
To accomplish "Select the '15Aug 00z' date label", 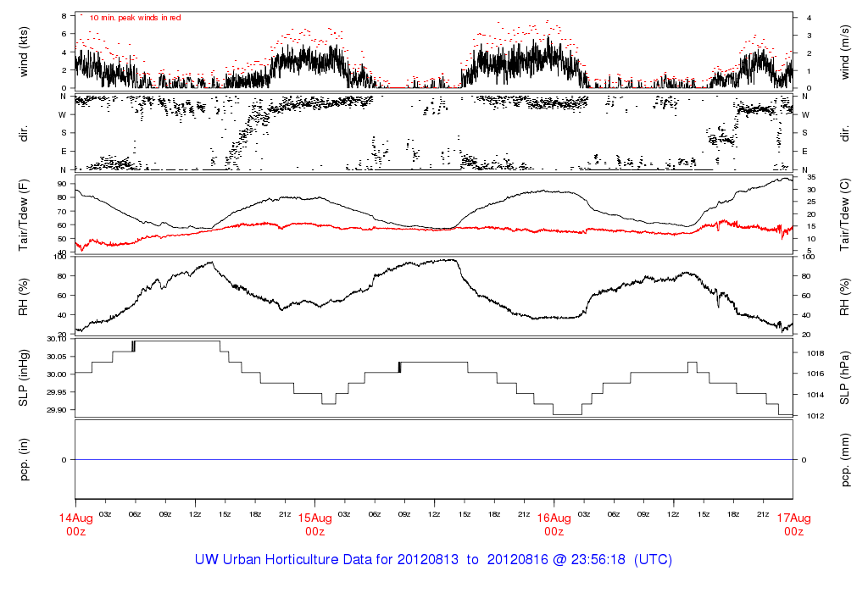I will pos(315,524).
